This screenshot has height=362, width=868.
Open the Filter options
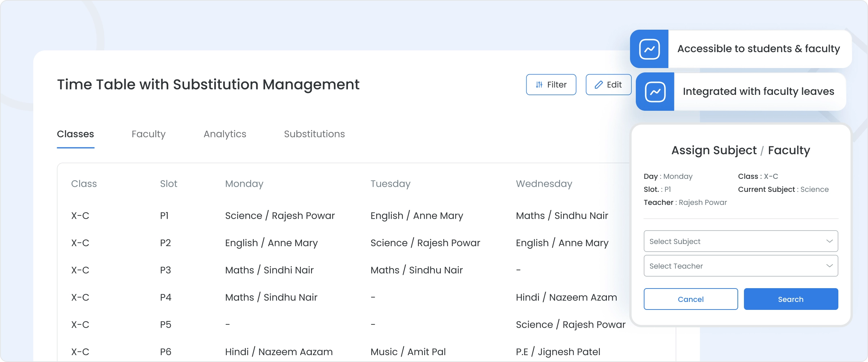(x=551, y=84)
